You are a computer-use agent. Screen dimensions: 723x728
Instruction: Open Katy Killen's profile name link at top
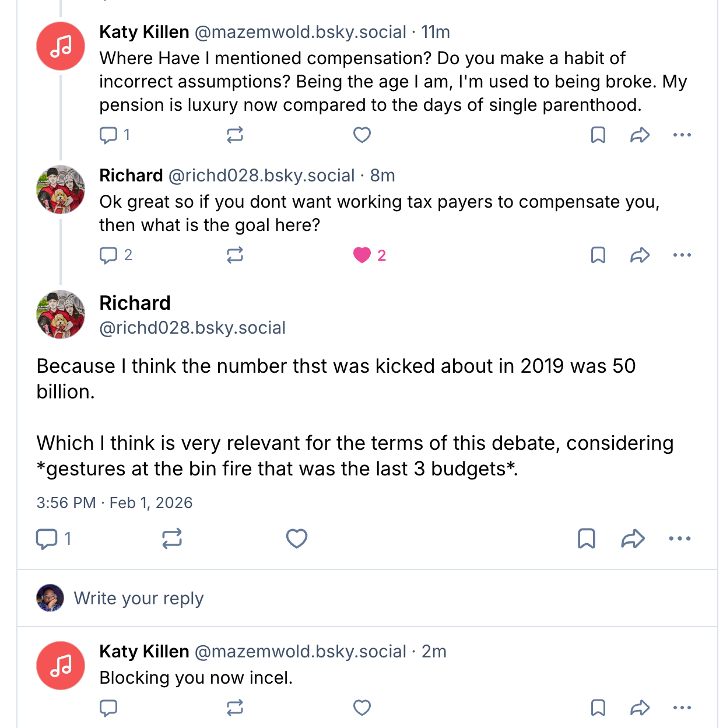coord(144,32)
